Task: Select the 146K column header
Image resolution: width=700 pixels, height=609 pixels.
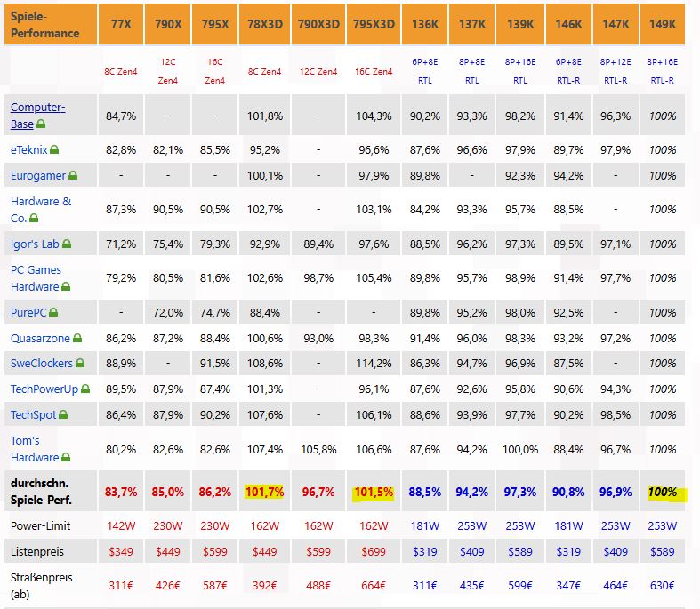Action: point(568,24)
